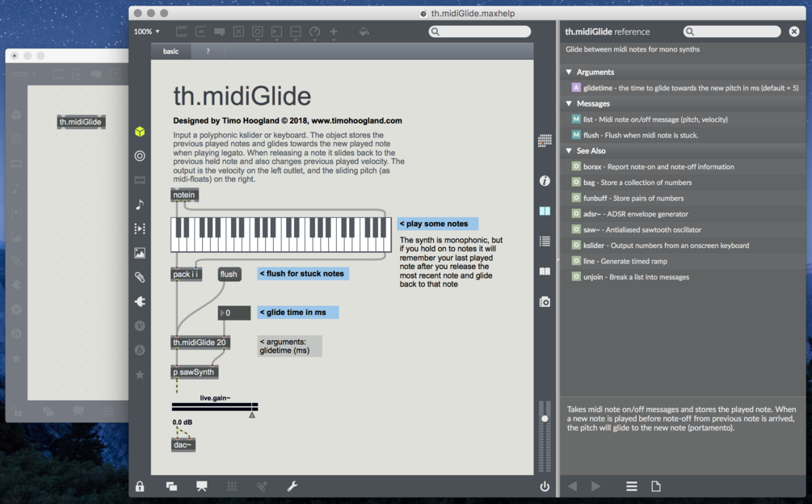The width and height of the screenshot is (812, 504).
Task: Collapse the Arguments section
Action: point(569,72)
